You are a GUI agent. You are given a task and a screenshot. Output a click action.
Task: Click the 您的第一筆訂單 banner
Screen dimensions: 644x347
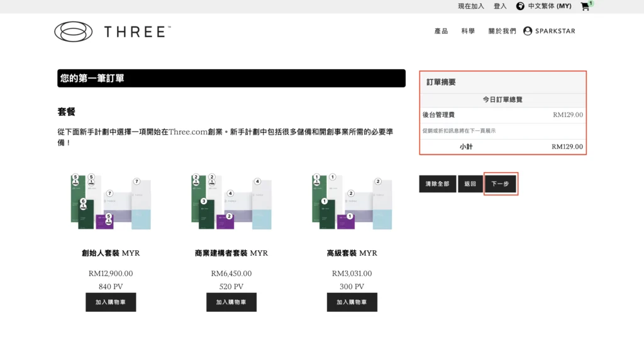(x=231, y=79)
